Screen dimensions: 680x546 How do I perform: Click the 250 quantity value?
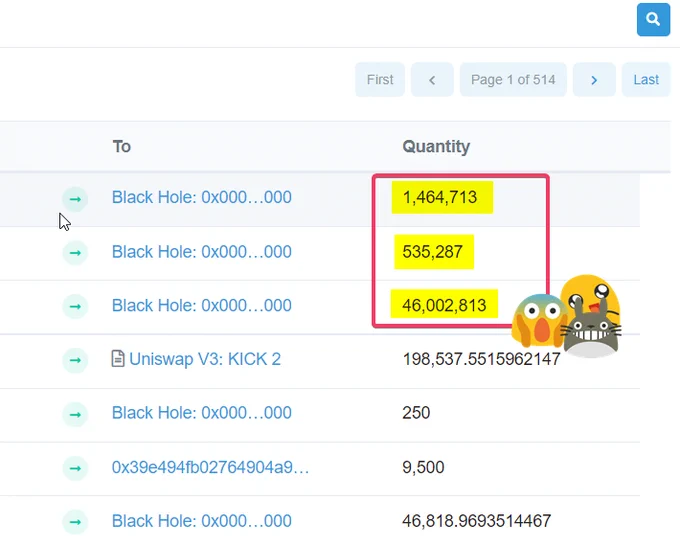(416, 413)
